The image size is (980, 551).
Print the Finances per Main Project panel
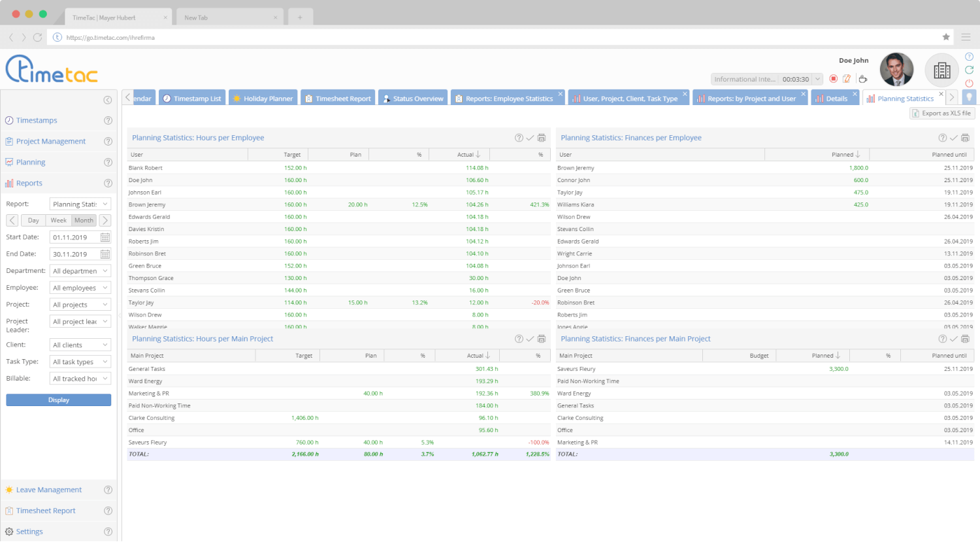(965, 339)
